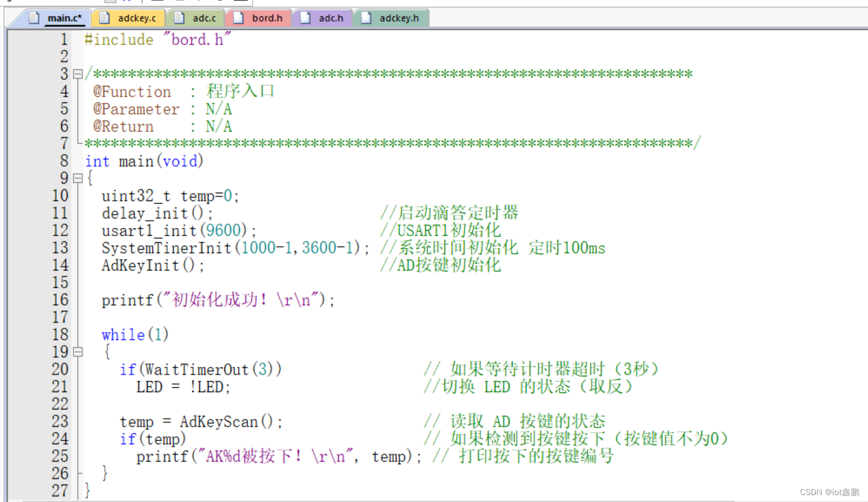The height and width of the screenshot is (502, 868).
Task: Click line number 1 in the gutter
Action: coord(64,39)
